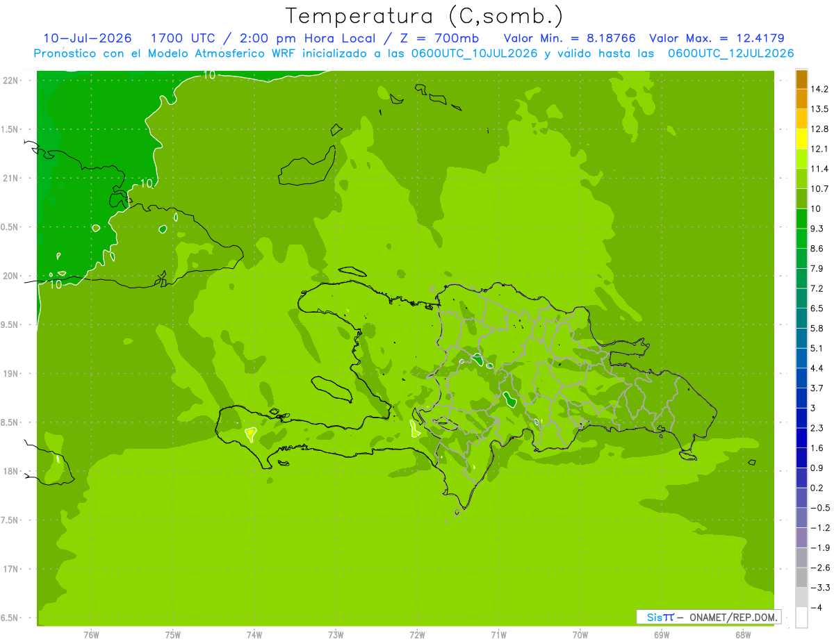This screenshot has width=834, height=644.
Task: Click the "75W" longitude axis label
Action: tap(172, 635)
